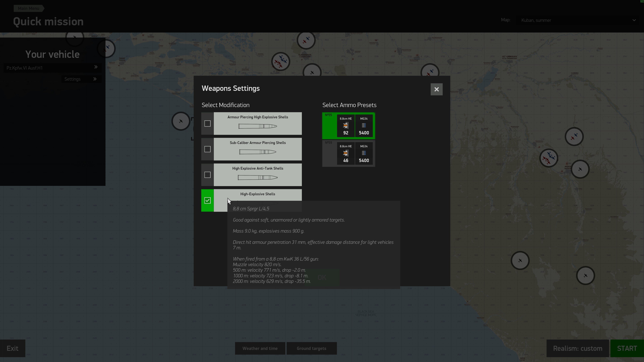Viewport: 644px width, 362px height.
Task: Select the multi-plane dogfight marker west of Slavyanskaya
Action: pyautogui.click(x=281, y=62)
